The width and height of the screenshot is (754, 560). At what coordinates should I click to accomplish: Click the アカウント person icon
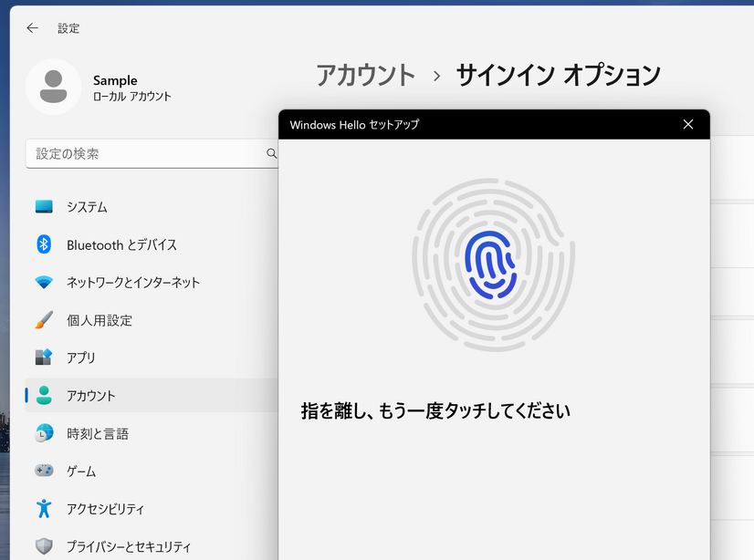(44, 395)
